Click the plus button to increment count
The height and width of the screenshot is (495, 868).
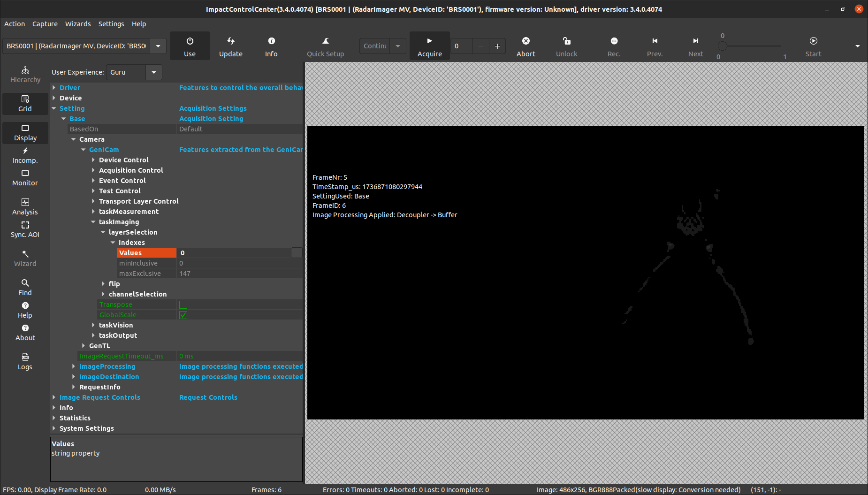pos(497,46)
